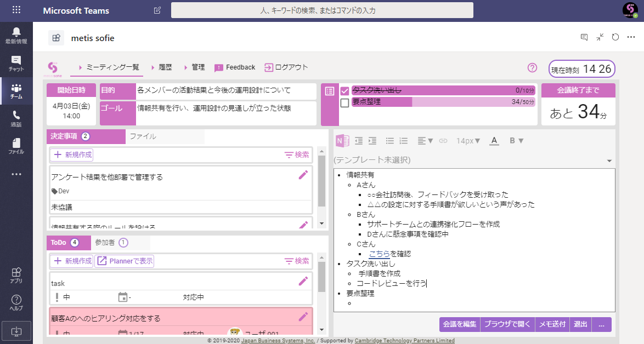Open Activity bell in the sidebar
Image resolution: width=644 pixels, height=344 pixels.
click(16, 36)
